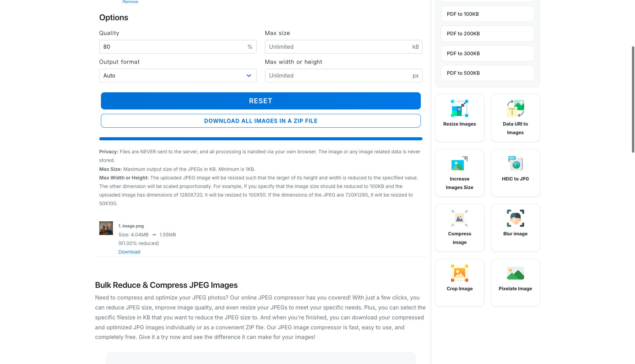Click the RESET button
This screenshot has width=635, height=364.
tap(261, 101)
